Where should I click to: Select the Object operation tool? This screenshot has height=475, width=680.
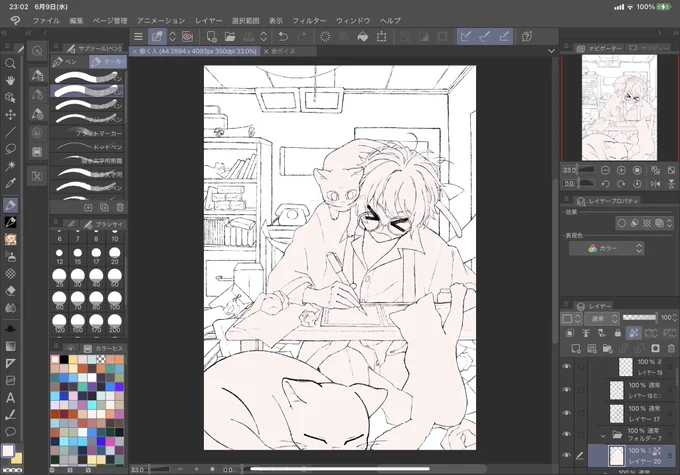10,98
